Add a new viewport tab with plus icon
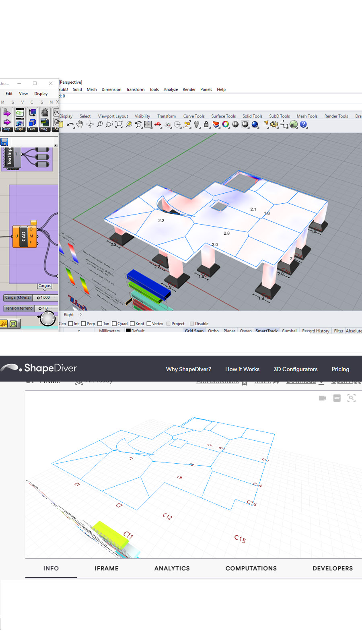The width and height of the screenshot is (362, 644). click(x=80, y=315)
